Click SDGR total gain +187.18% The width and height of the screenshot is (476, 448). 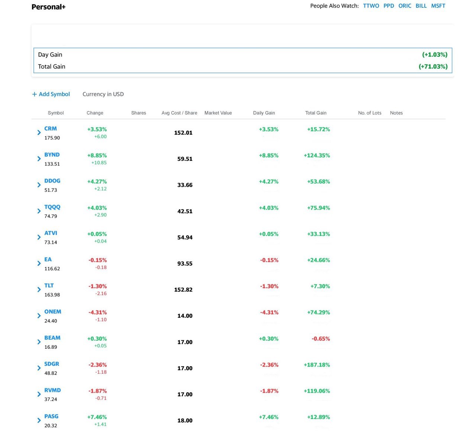point(317,365)
